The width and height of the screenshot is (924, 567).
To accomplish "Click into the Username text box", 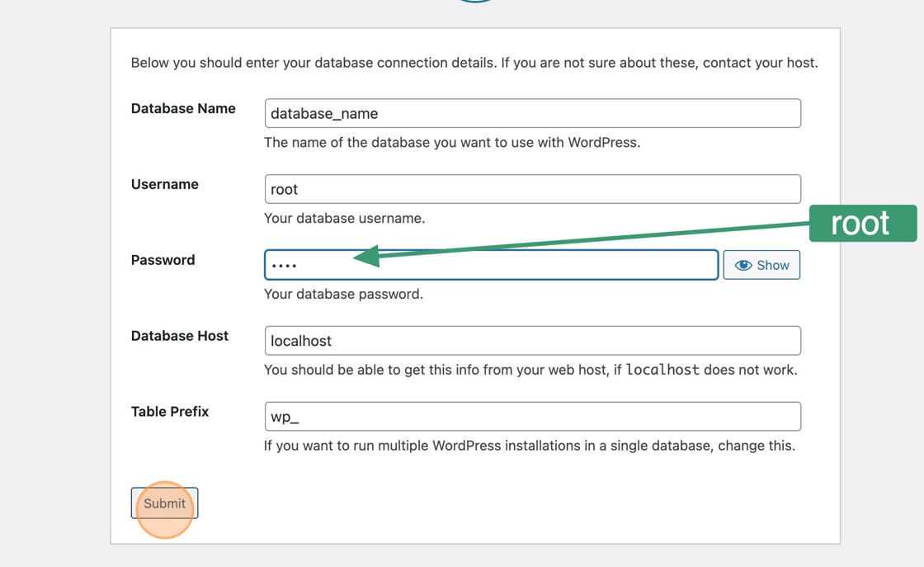I will point(532,189).
